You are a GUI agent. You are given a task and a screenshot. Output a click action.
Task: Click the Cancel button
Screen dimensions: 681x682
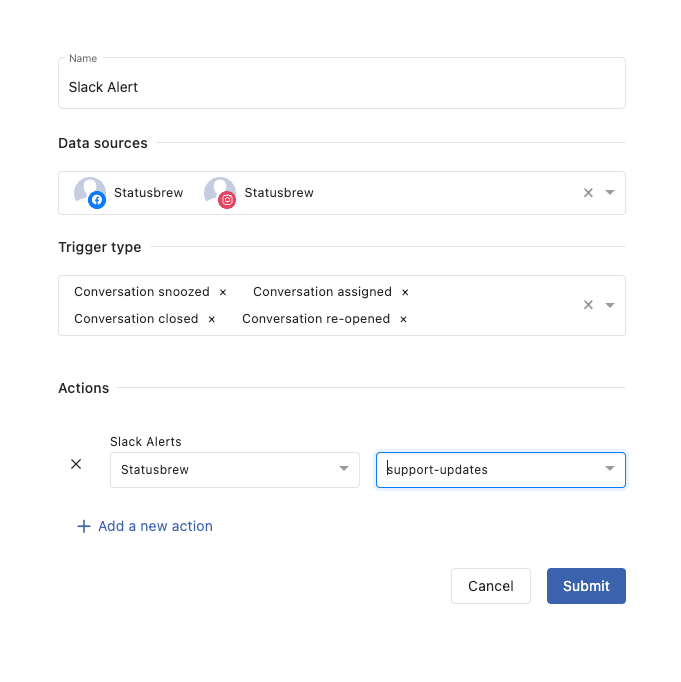pos(490,586)
